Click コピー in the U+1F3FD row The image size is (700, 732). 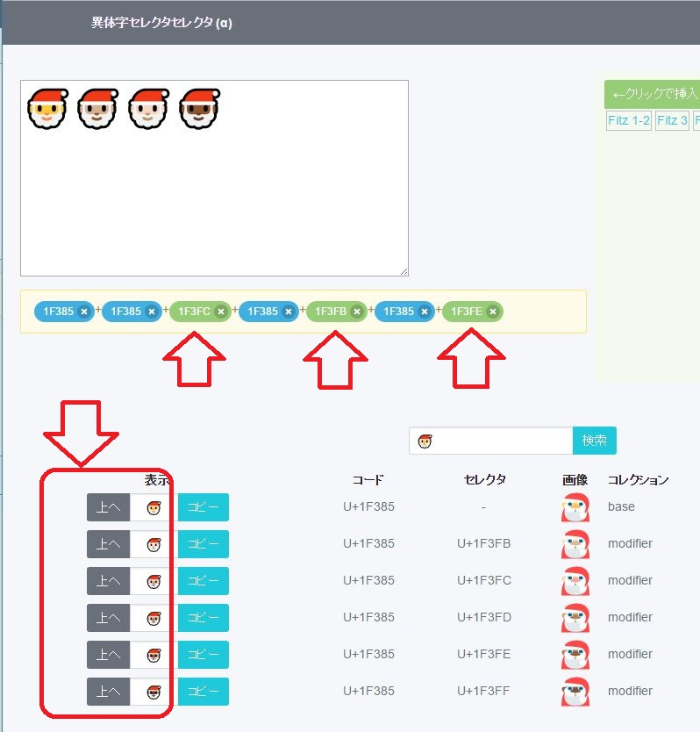pyautogui.click(x=204, y=618)
